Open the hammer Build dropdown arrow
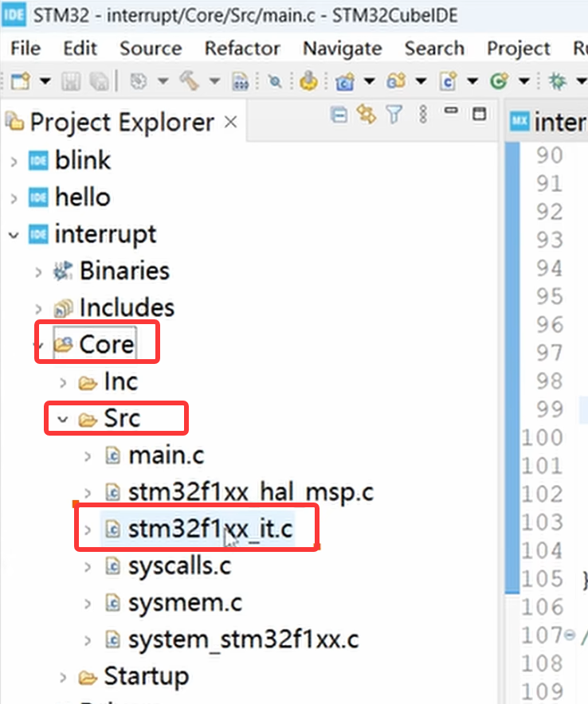Viewport: 588px width, 704px height. [214, 81]
